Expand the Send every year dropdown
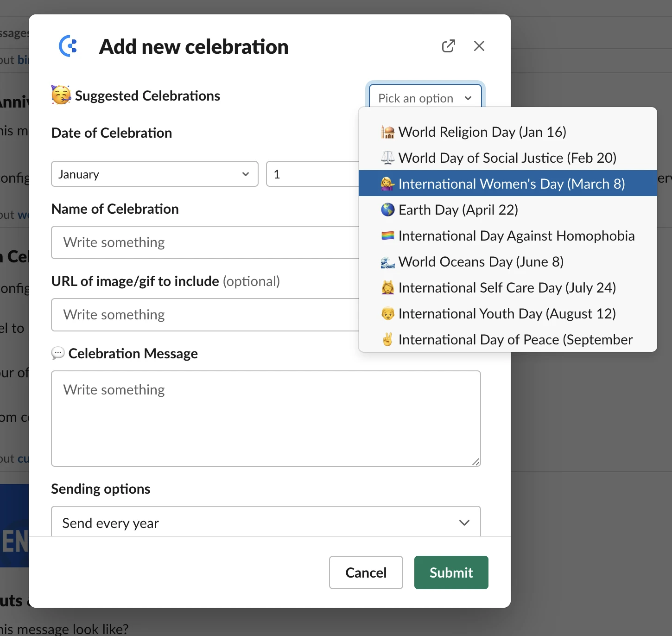Image resolution: width=672 pixels, height=636 pixels. [266, 522]
